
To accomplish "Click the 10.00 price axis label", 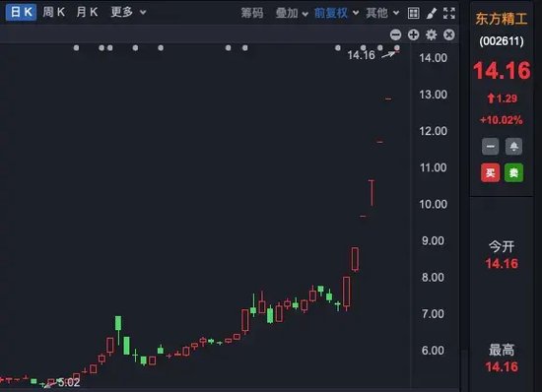I will 434,204.
